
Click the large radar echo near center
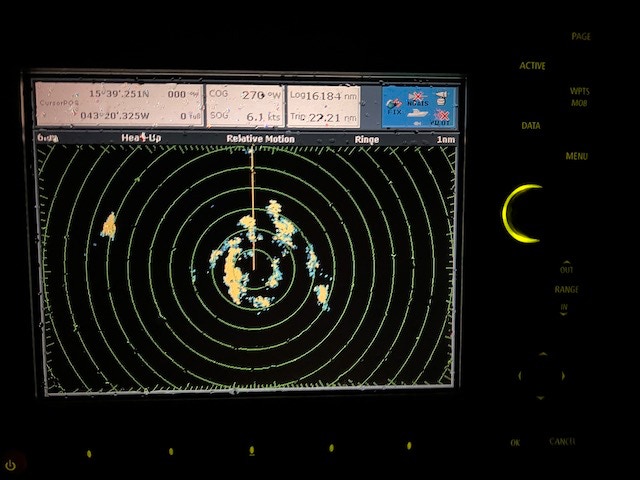(236, 274)
